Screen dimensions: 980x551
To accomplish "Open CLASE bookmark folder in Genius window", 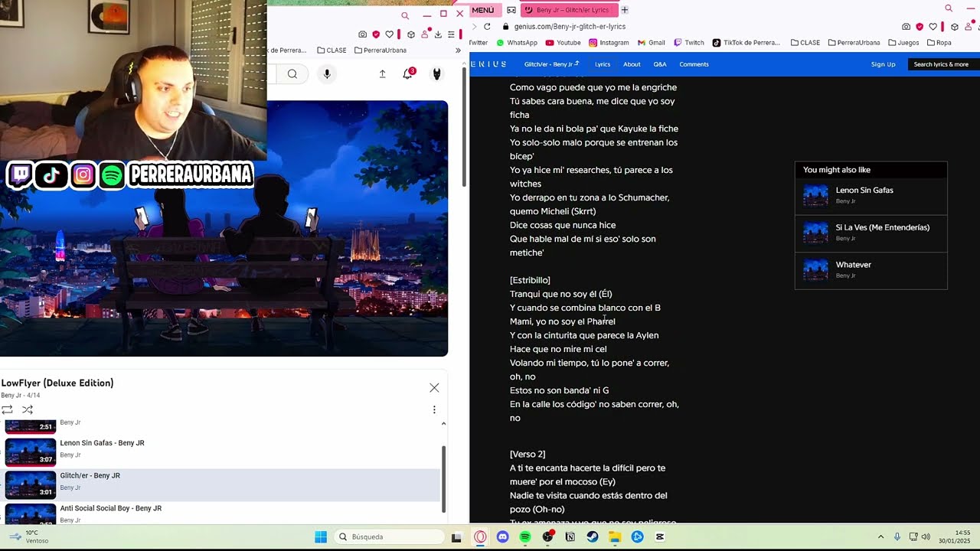I will coord(805,43).
